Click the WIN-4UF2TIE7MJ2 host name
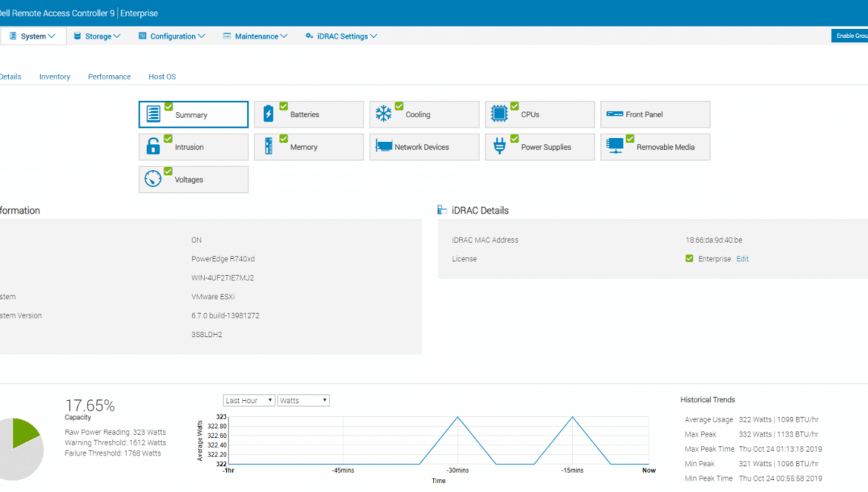Viewport: 868px width, 492px height. click(x=223, y=278)
